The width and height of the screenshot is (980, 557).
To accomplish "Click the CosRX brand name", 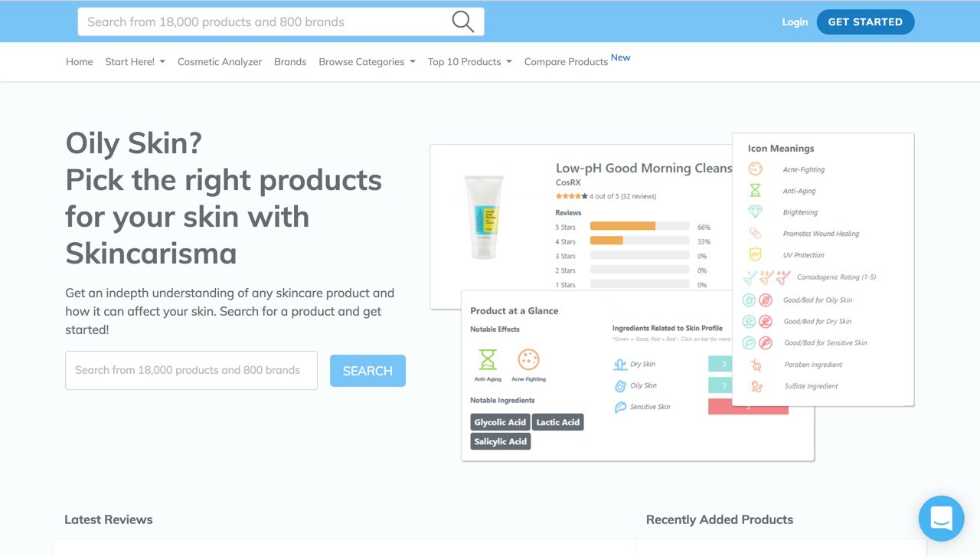I will [568, 182].
